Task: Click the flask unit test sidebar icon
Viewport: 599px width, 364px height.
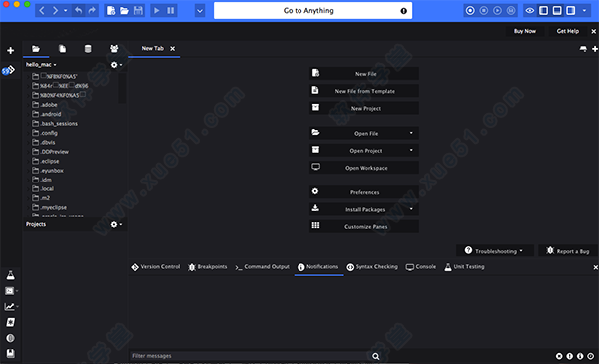Action: pos(11,275)
